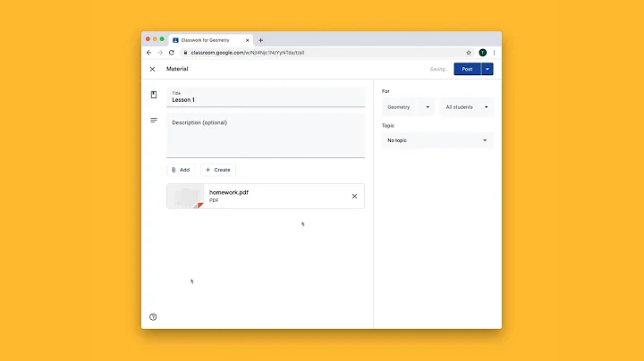This screenshot has width=644, height=361.
Task: Close the Classwork for Geometry tab
Action: click(x=247, y=40)
